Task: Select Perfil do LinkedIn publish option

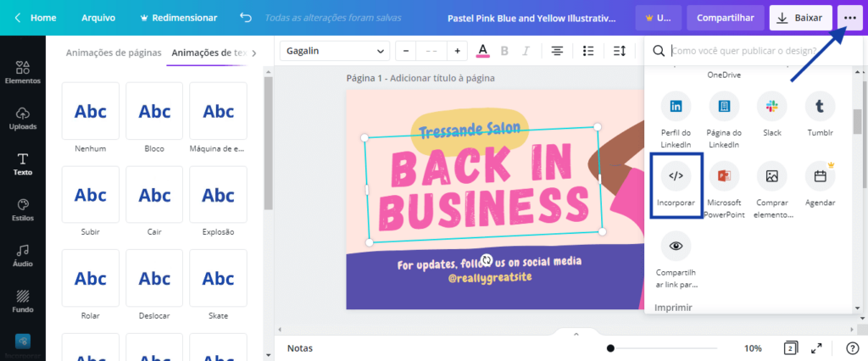Action: [x=676, y=120]
